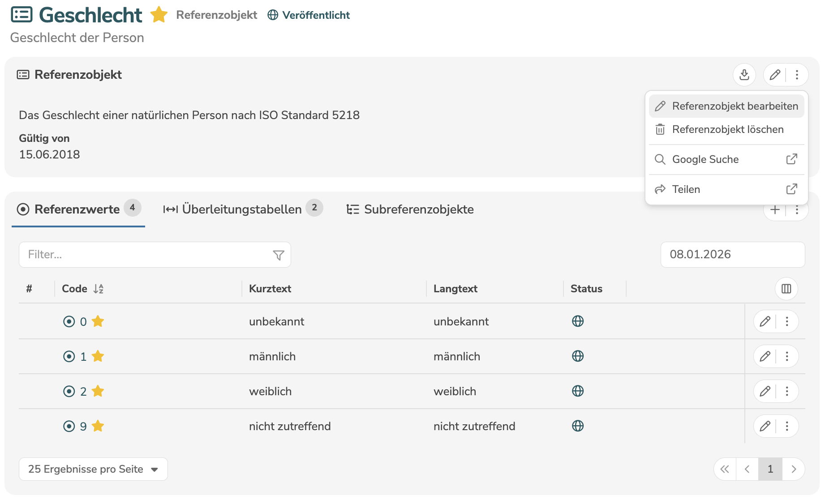Open the '25 Ergebnisse pro Seite' dropdown
Viewport: 825px width, 504px height.
[93, 469]
